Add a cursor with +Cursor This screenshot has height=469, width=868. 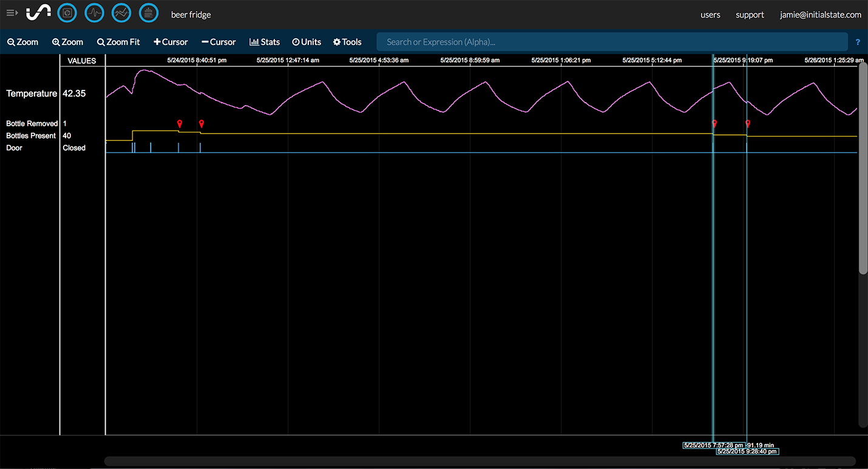tap(171, 42)
